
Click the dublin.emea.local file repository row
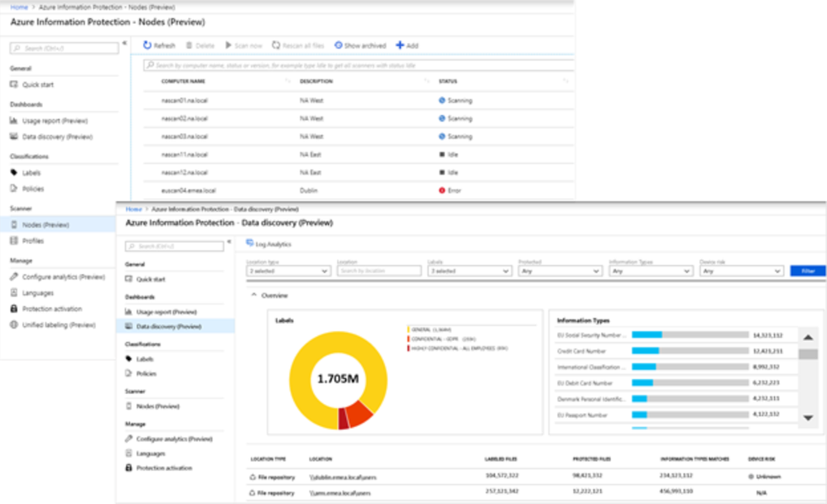[536, 477]
